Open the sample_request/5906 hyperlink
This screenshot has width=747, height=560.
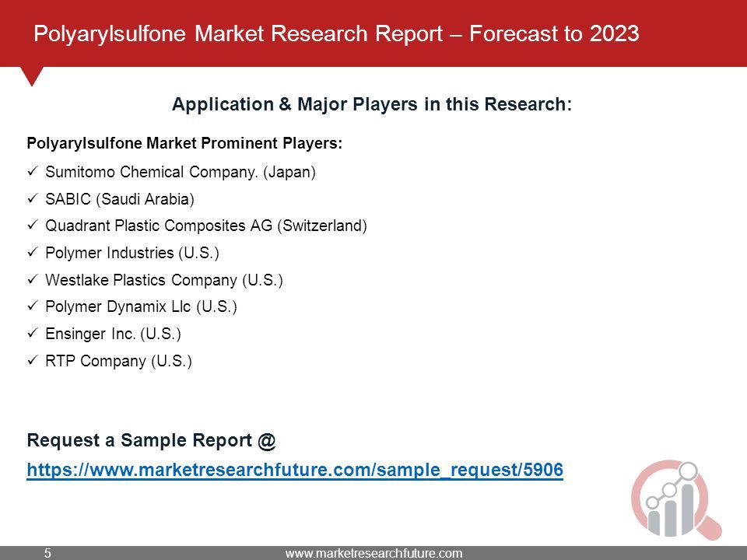[x=295, y=470]
